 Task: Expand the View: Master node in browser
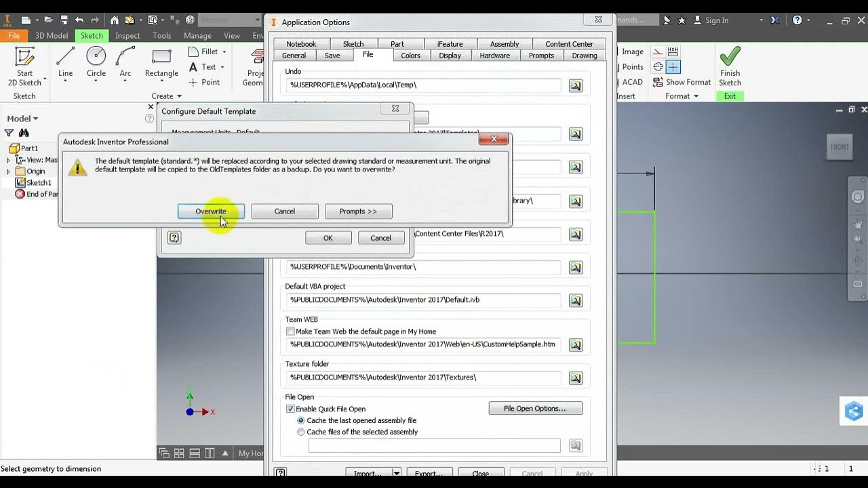coord(8,160)
